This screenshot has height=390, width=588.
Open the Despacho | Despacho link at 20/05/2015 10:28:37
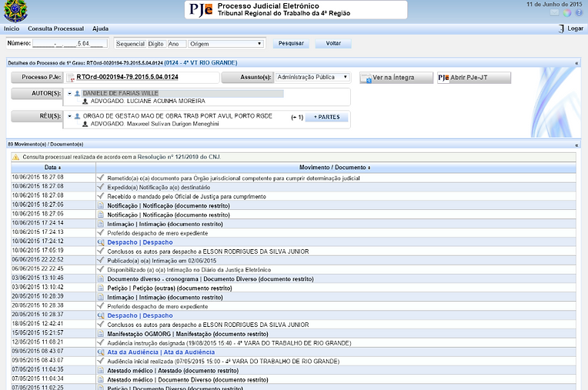point(140,316)
